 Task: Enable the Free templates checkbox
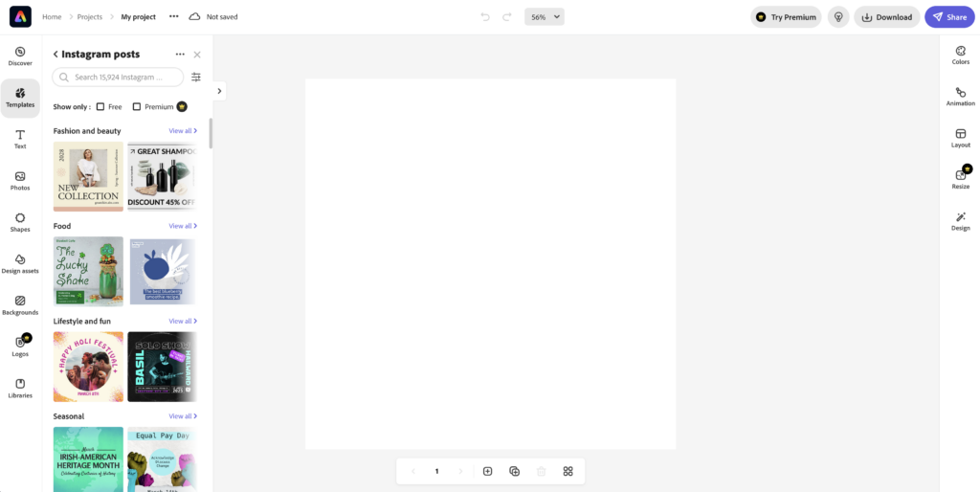pyautogui.click(x=100, y=107)
